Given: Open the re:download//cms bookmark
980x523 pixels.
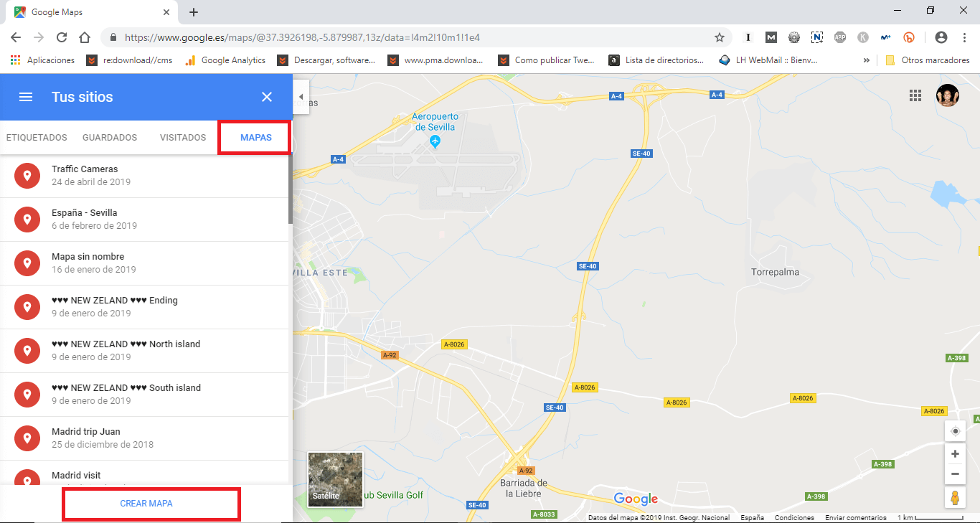Looking at the screenshot, I should 130,60.
